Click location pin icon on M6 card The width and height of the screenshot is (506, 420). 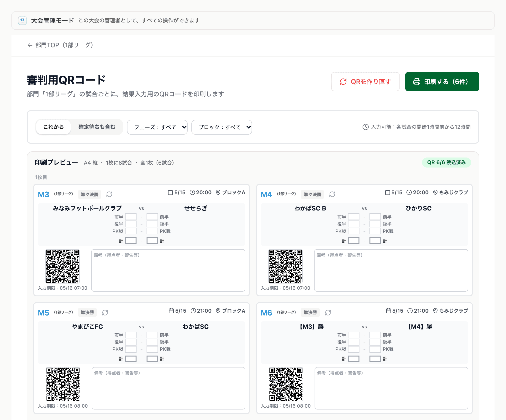[435, 311]
